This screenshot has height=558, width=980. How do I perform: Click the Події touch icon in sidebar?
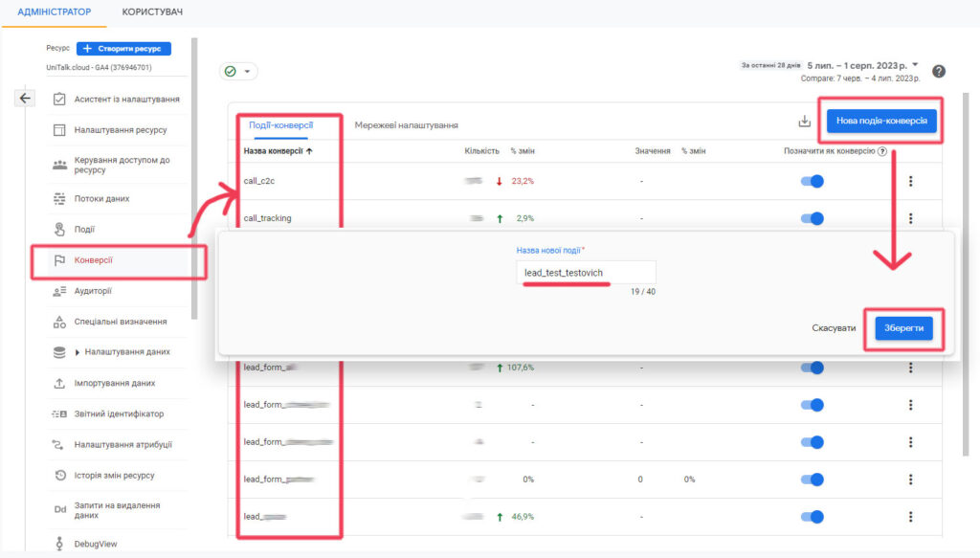[58, 230]
